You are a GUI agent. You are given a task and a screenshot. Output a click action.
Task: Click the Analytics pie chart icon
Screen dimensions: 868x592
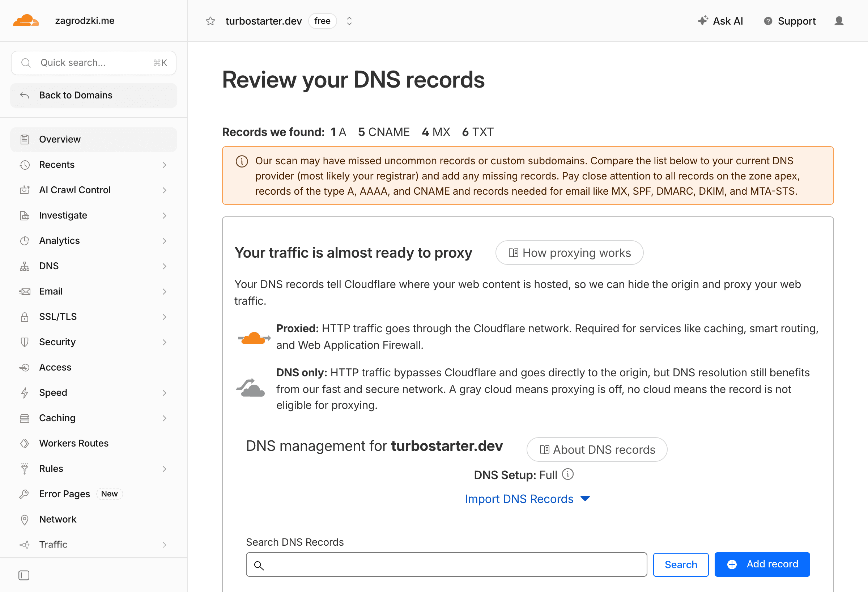click(25, 241)
